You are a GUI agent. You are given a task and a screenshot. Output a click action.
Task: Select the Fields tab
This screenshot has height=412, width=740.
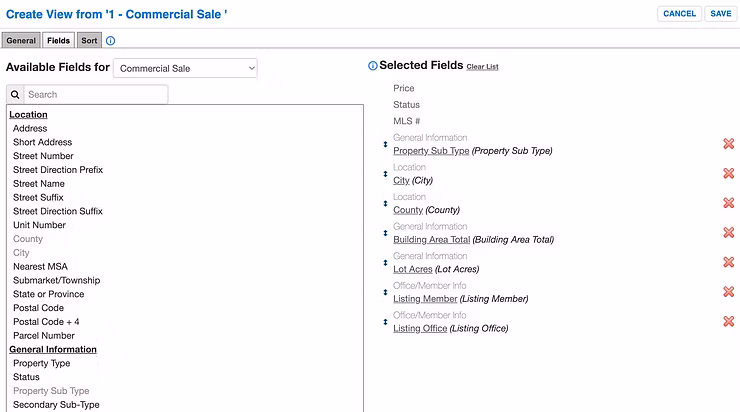click(x=59, y=41)
